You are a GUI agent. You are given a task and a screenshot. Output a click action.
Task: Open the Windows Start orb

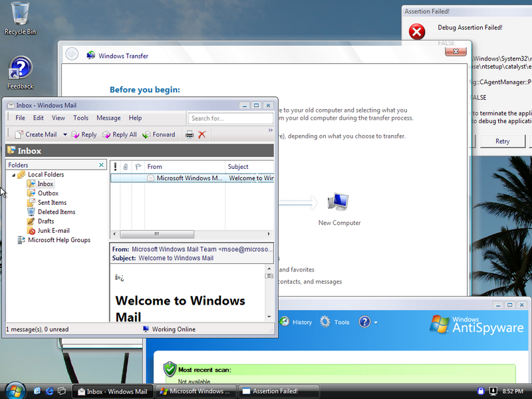(x=15, y=391)
